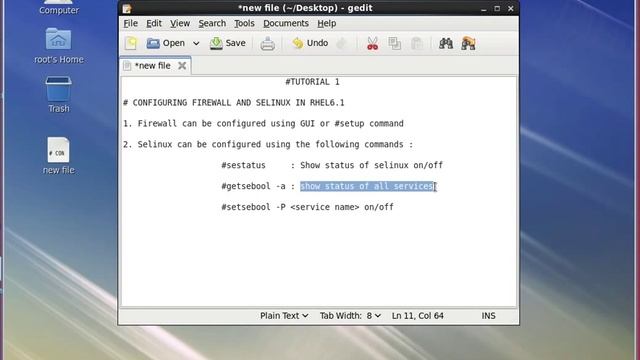Undo the last action
Viewport: 640px width, 360px height.
[x=310, y=43]
